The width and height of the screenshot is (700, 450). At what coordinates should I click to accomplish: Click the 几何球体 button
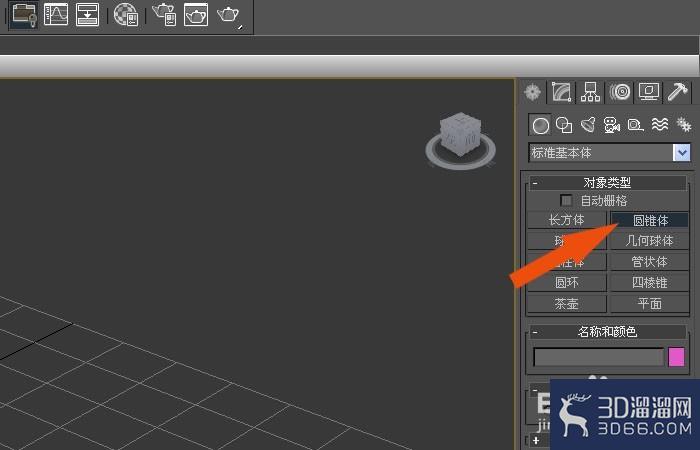pyautogui.click(x=650, y=241)
